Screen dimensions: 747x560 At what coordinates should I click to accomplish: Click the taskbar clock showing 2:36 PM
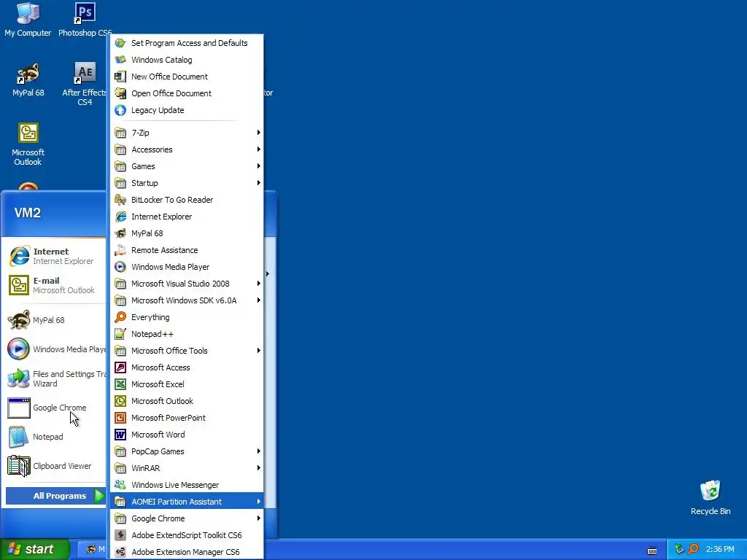coord(720,549)
